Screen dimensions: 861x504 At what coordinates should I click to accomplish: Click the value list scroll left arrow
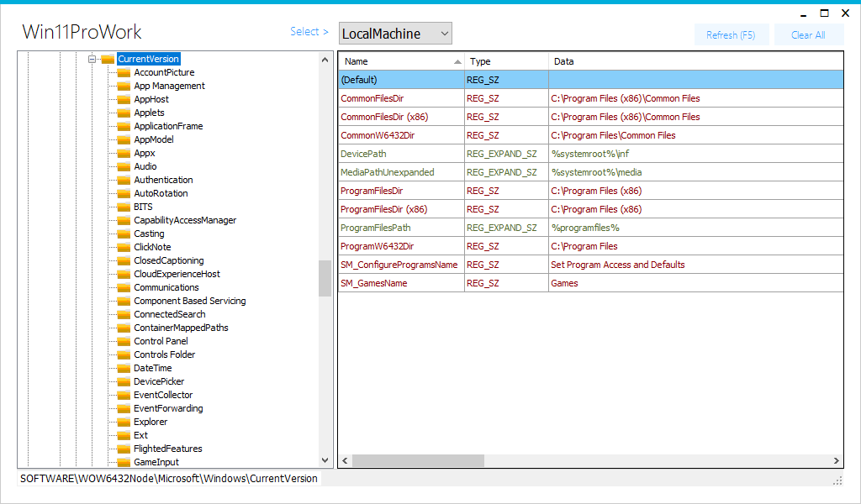pos(345,460)
